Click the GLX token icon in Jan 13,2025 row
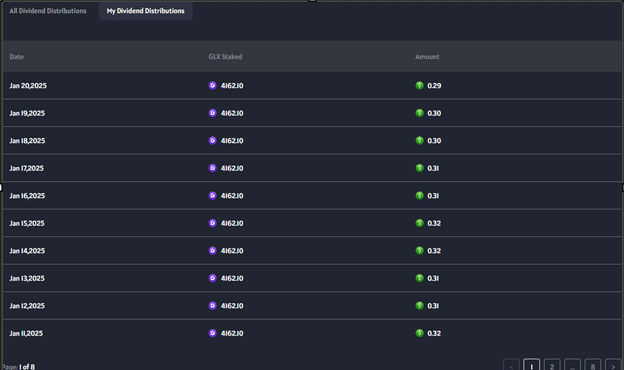The height and width of the screenshot is (370, 624). [x=213, y=278]
